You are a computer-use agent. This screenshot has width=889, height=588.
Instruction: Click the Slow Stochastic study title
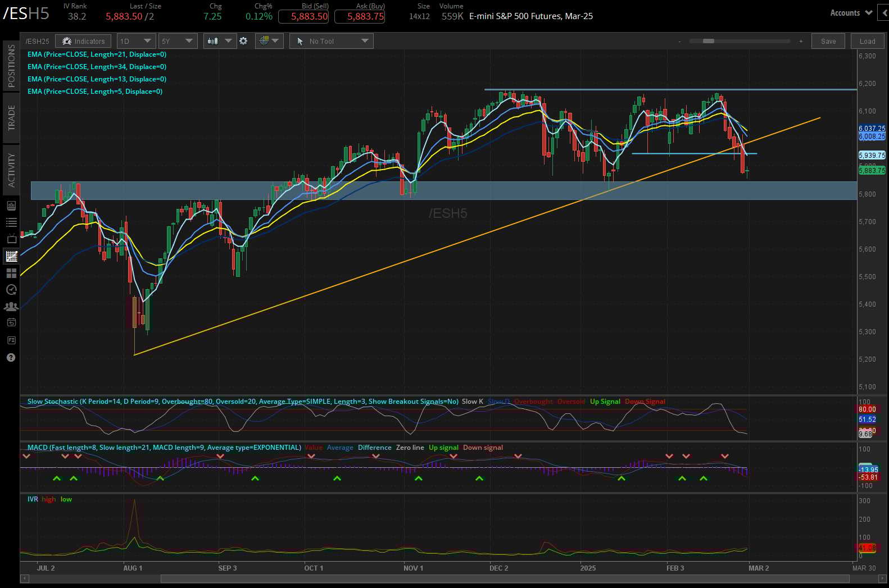(x=243, y=402)
